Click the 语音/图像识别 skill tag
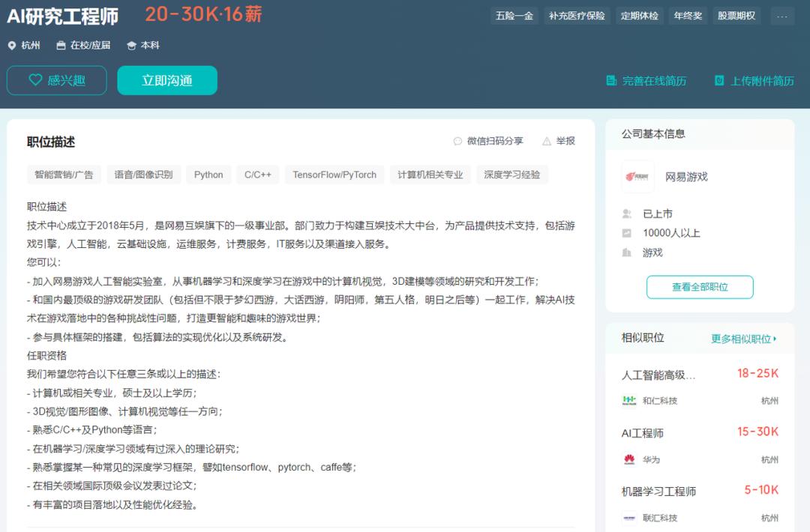The width and height of the screenshot is (810, 532). [x=143, y=175]
